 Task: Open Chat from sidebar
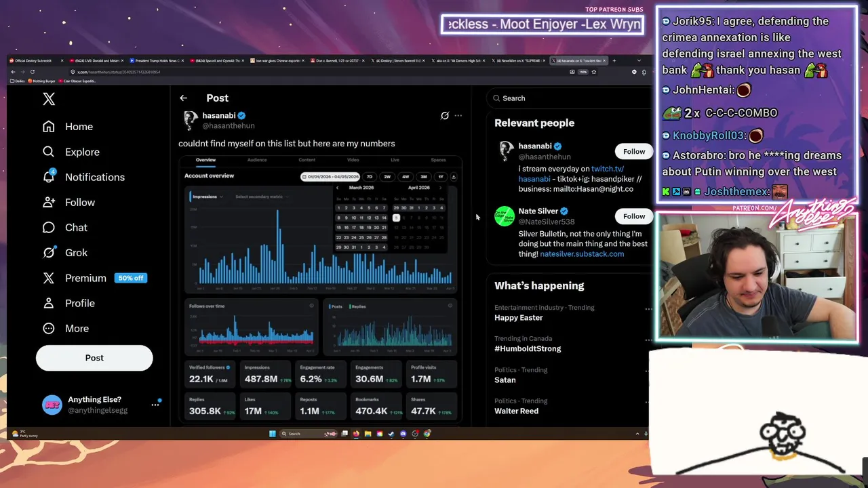point(64,227)
